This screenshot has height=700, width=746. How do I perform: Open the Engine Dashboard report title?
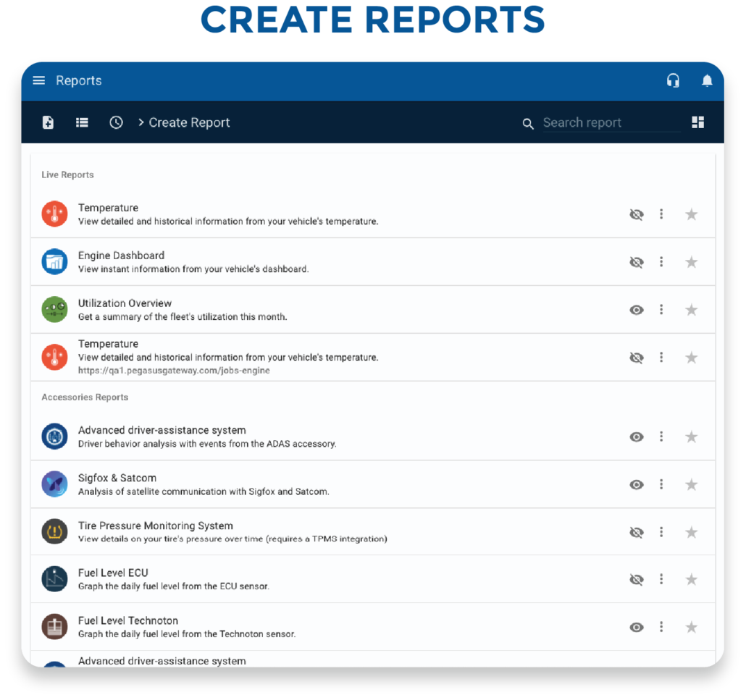[122, 256]
